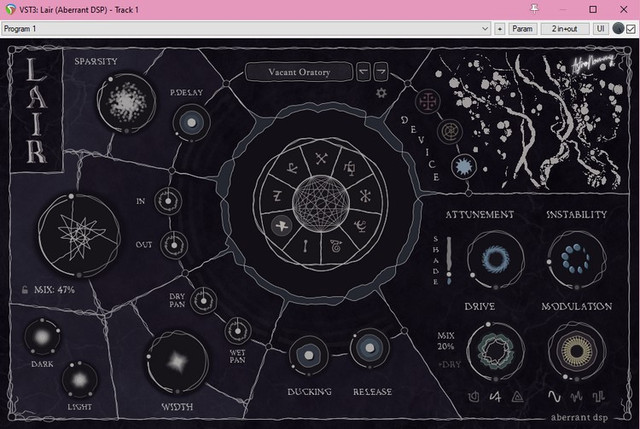Screen dimensions: 640x429
Task: Click the large Mix knob with star pattern
Action: point(79,236)
